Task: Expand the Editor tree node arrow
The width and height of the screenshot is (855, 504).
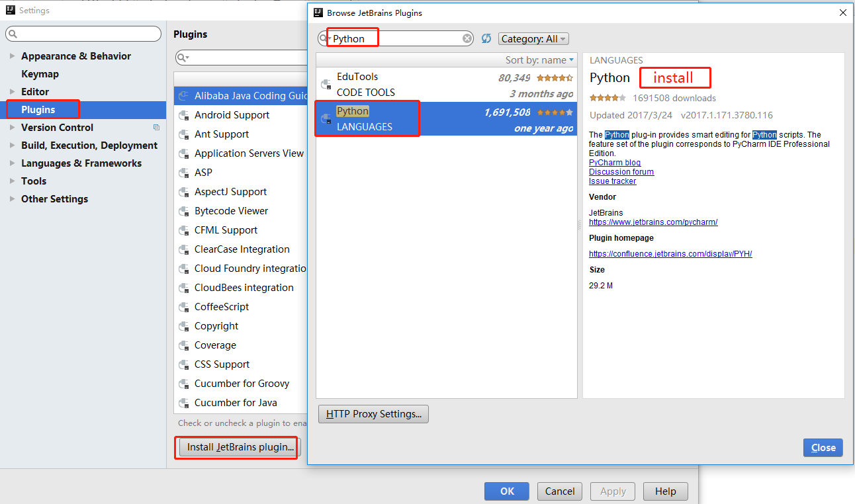Action: click(12, 92)
